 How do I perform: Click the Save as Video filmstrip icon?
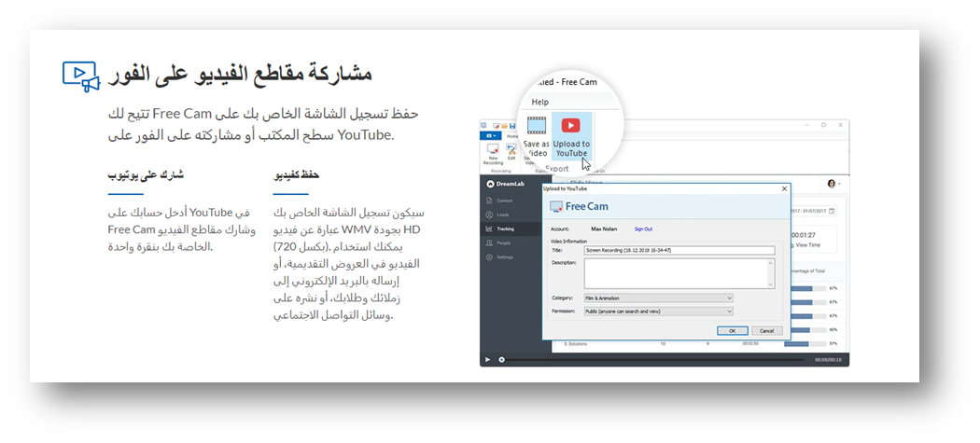pyautogui.click(x=537, y=126)
